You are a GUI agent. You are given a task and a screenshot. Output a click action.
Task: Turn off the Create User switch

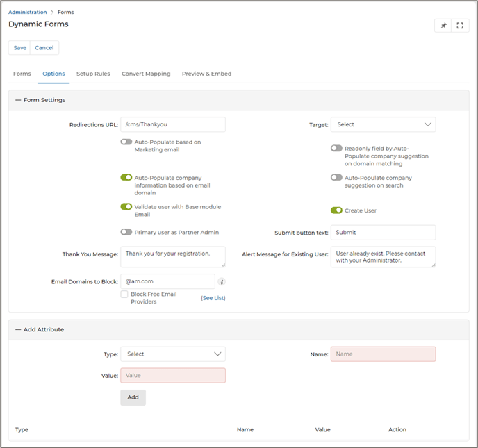[x=336, y=210]
